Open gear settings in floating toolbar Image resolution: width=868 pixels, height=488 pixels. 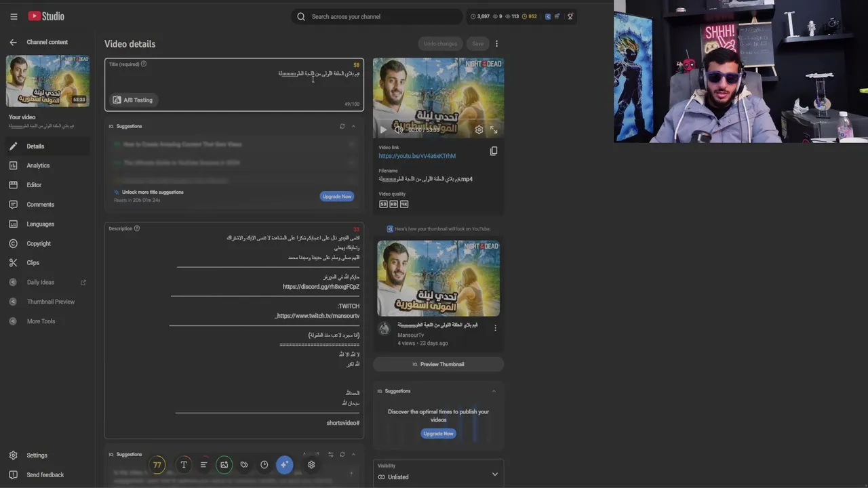[311, 465]
